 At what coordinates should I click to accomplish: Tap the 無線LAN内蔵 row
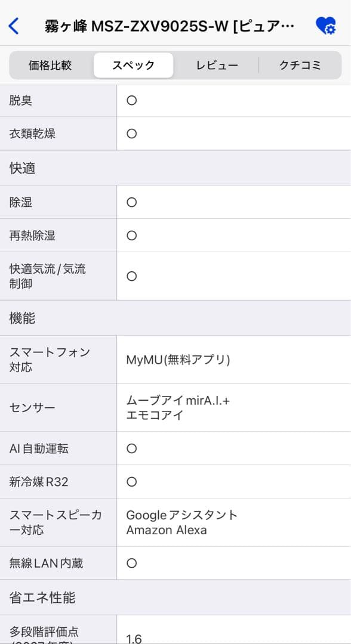(57, 562)
